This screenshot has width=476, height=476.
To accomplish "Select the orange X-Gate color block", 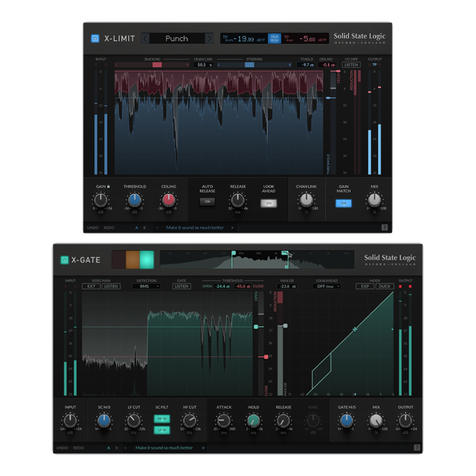I will tap(133, 260).
